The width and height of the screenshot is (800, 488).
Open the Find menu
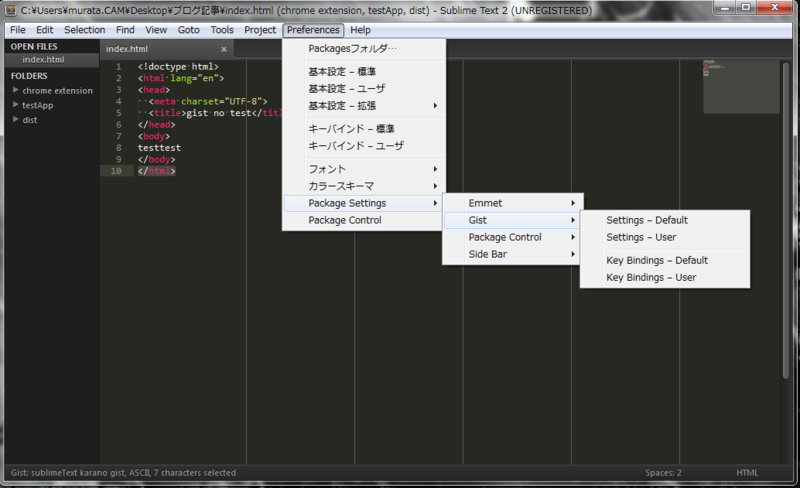pos(125,30)
